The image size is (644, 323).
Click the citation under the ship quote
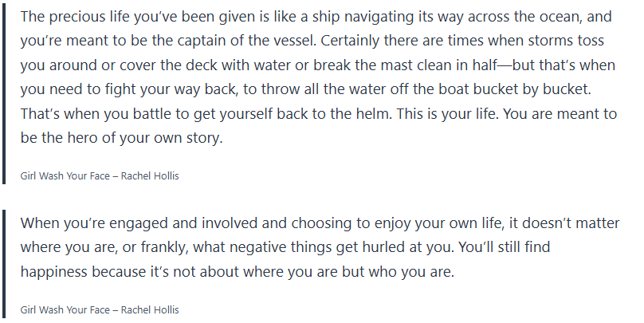(100, 175)
